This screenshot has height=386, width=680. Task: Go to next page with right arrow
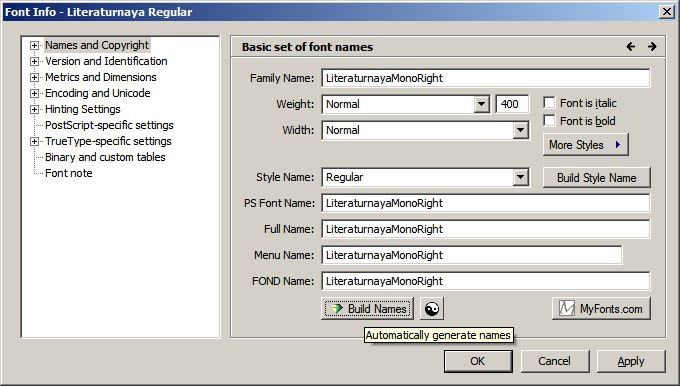(652, 46)
